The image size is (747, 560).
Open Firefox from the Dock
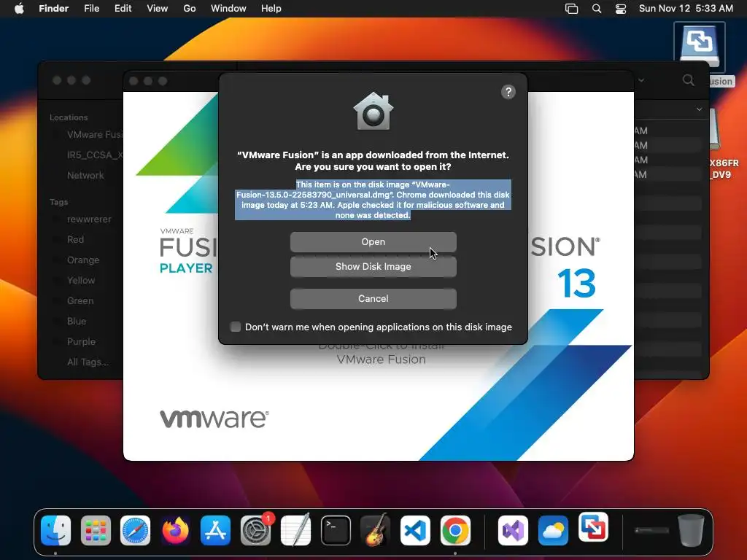175,530
